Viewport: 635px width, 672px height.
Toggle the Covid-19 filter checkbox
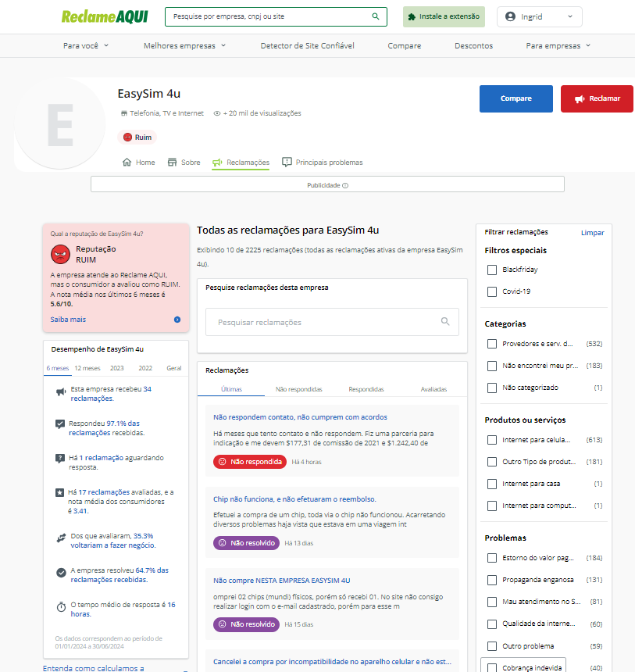[492, 291]
